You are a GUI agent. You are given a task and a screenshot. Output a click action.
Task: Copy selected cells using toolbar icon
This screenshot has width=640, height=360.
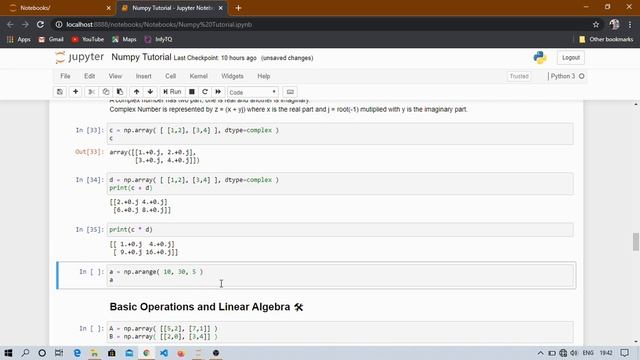(x=106, y=92)
